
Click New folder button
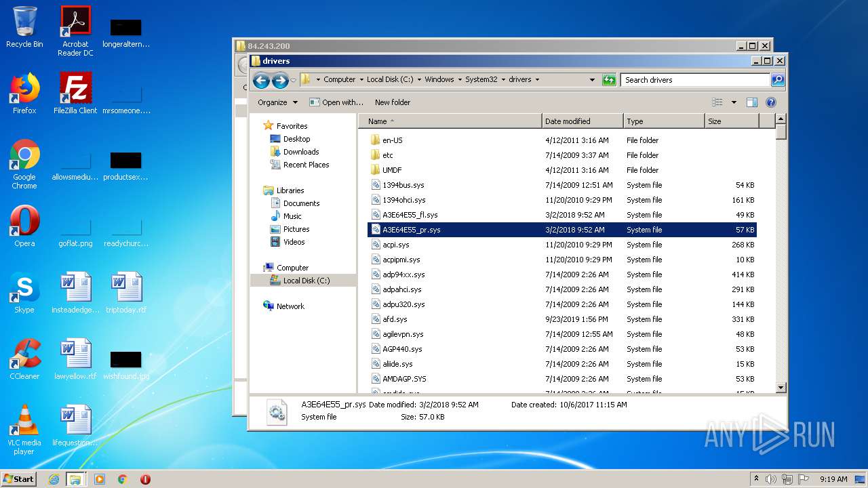[x=393, y=102]
